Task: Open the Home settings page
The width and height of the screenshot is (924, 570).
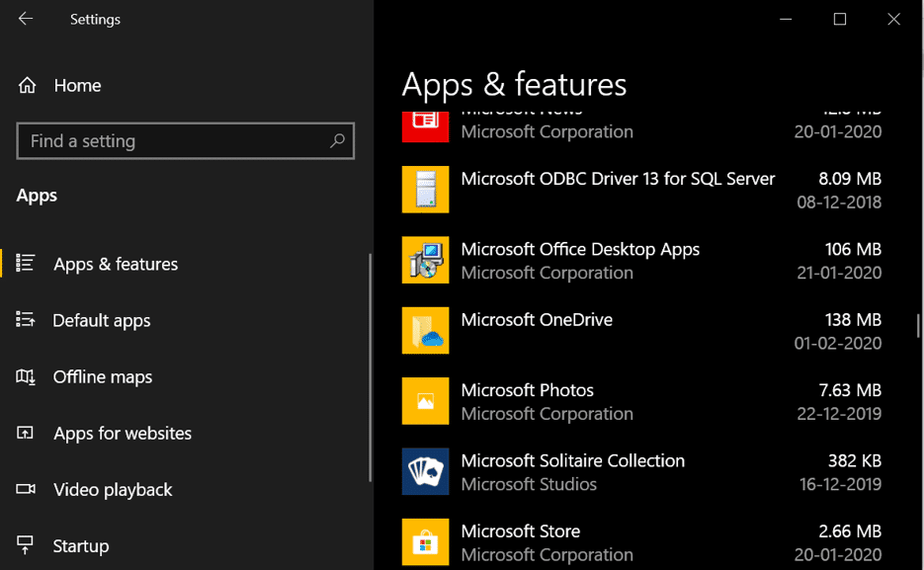Action: point(78,85)
